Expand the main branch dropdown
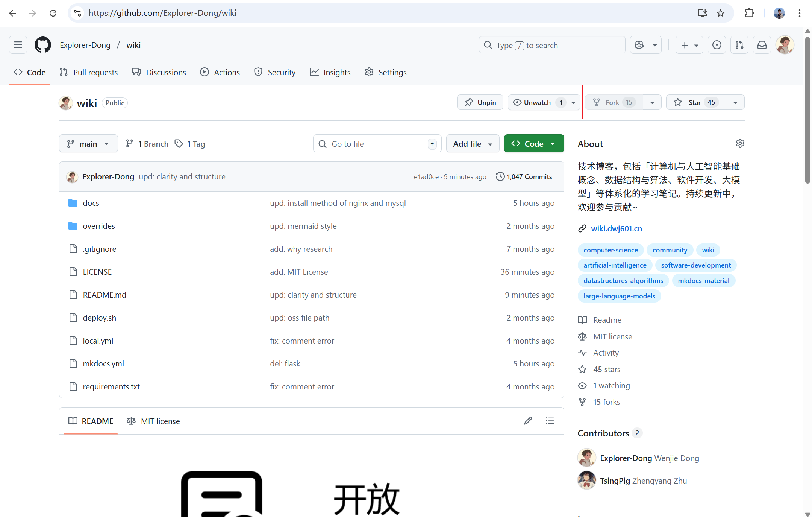 coord(88,144)
